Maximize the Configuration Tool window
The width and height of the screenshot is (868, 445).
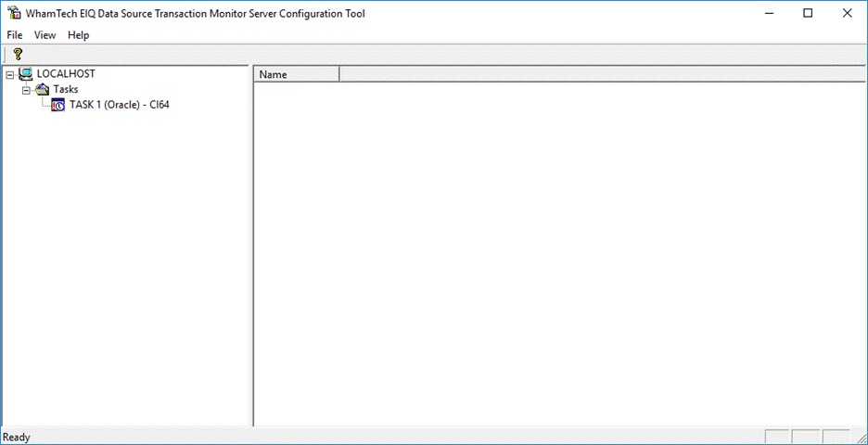[x=809, y=13]
